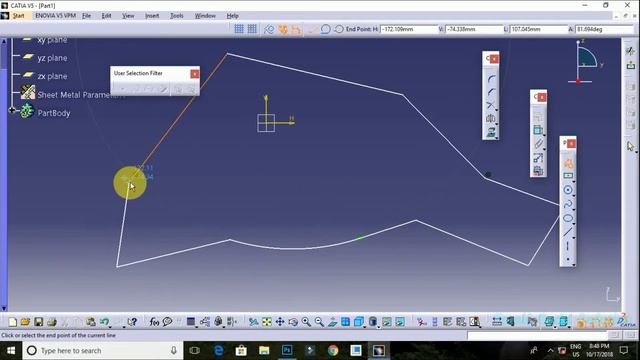Toggle Three Point Arc profile mode
The width and height of the screenshot is (640, 360).
(339, 29)
